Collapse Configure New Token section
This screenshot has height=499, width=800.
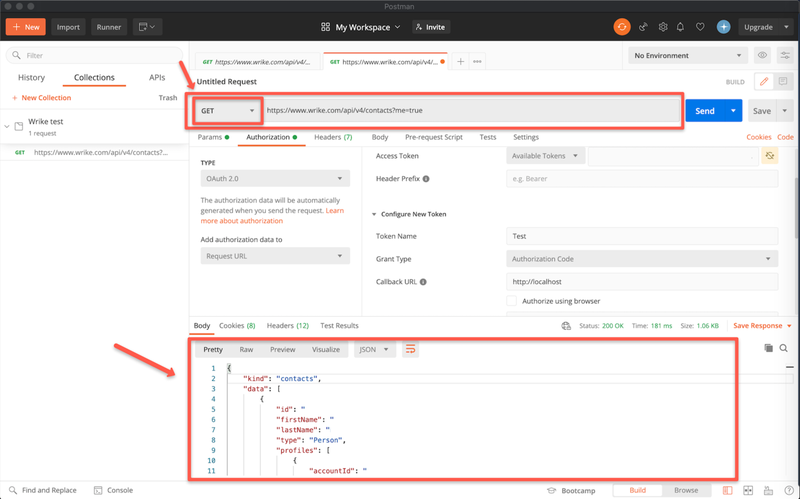coord(374,214)
